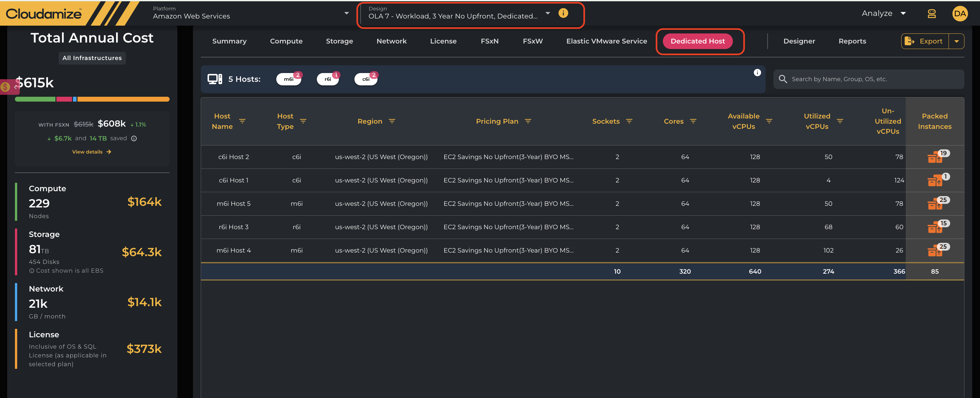Click the green compute segment of cost bar
Image resolution: width=980 pixels, height=398 pixels.
(35, 99)
